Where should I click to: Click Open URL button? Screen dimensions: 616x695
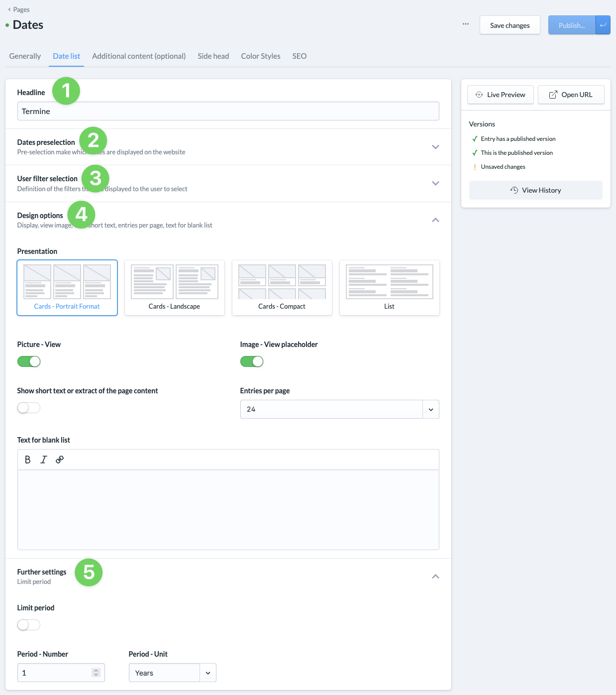coord(571,95)
